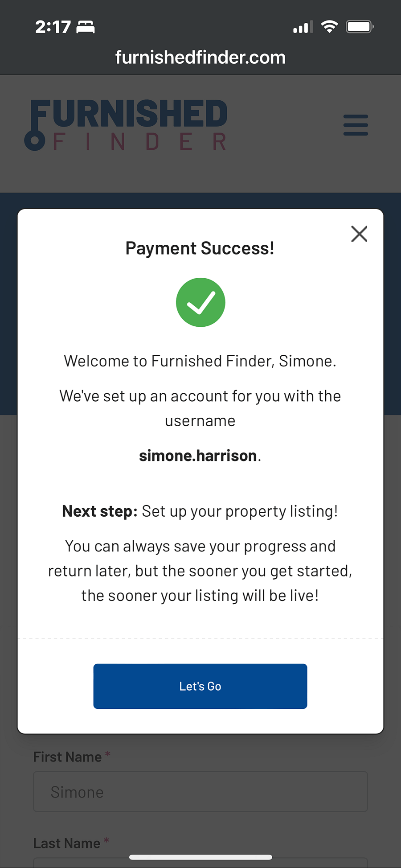
Task: Click the Last Name field label
Action: (x=67, y=843)
